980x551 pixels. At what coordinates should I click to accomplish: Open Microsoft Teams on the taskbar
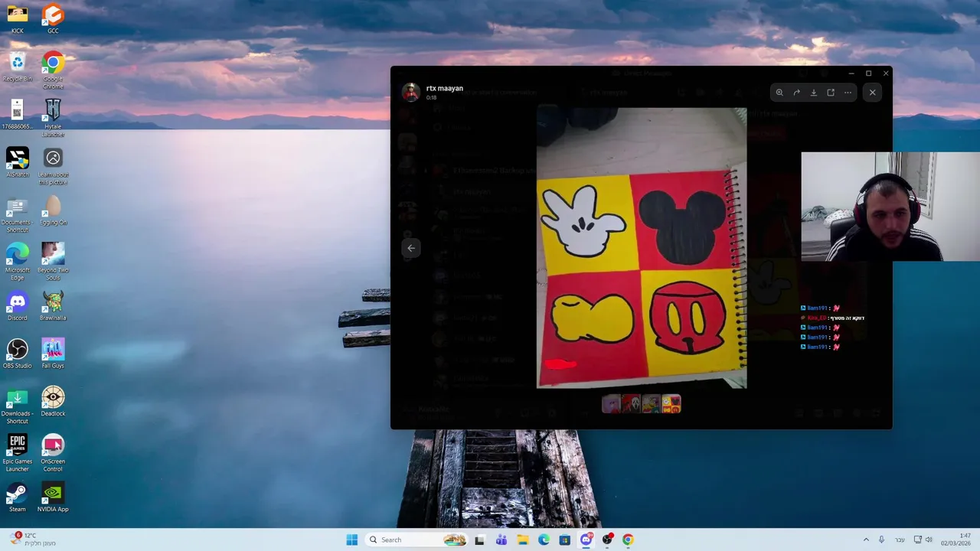[x=501, y=540]
